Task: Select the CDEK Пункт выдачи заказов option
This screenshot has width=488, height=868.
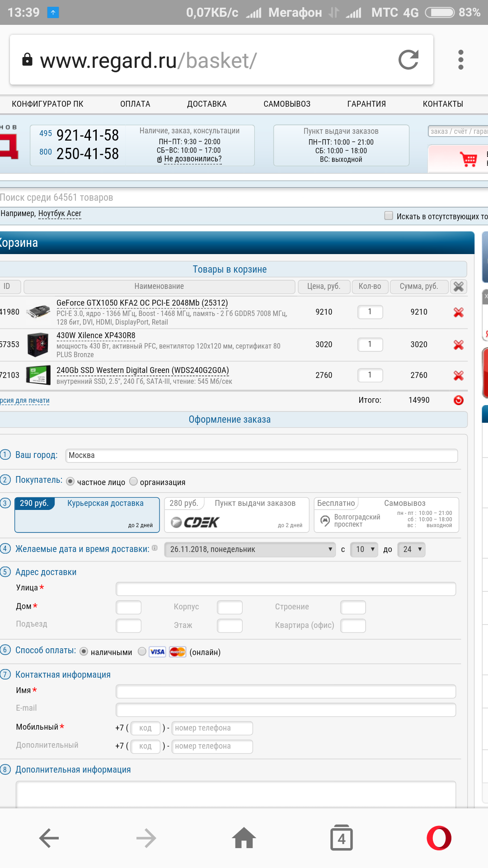Action: point(237,515)
